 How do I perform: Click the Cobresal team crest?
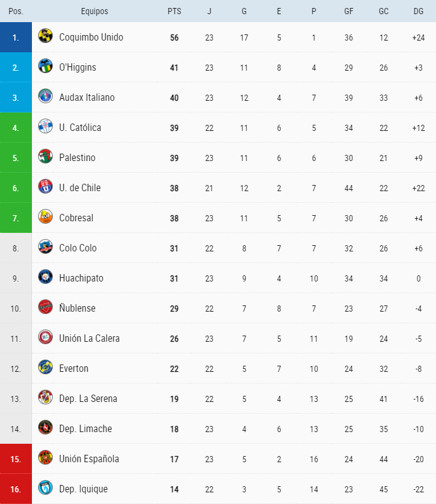pos(45,217)
